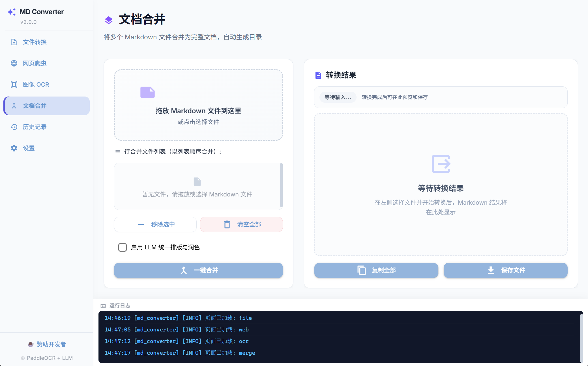Image resolution: width=588 pixels, height=366 pixels.
Task: Click the 文档合并 merge icon in sidebar
Action: tap(14, 106)
